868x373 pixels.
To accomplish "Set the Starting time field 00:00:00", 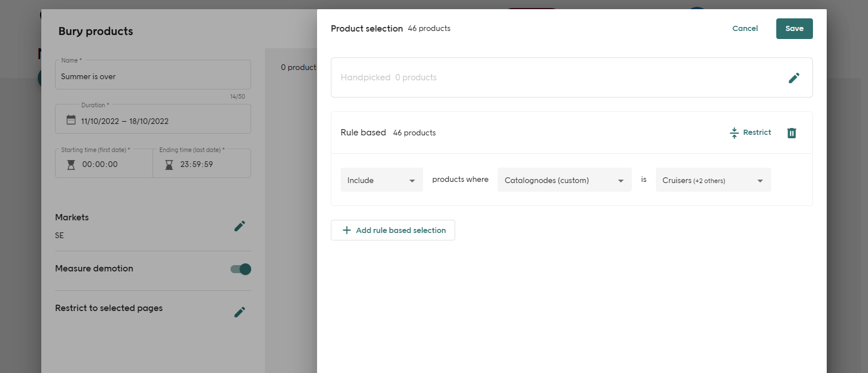I will tap(104, 163).
